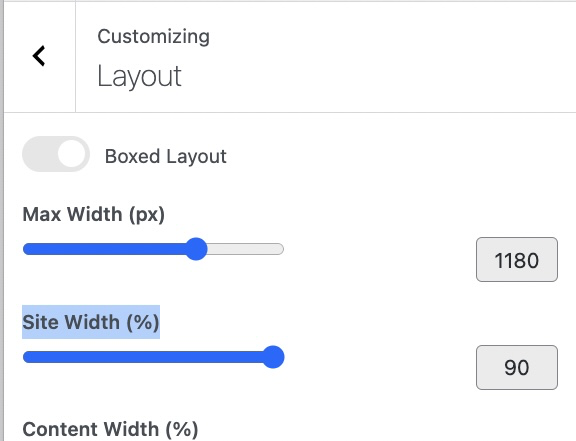Set Site Width slider to its far left end
This screenshot has width=576, height=441.
25,357
